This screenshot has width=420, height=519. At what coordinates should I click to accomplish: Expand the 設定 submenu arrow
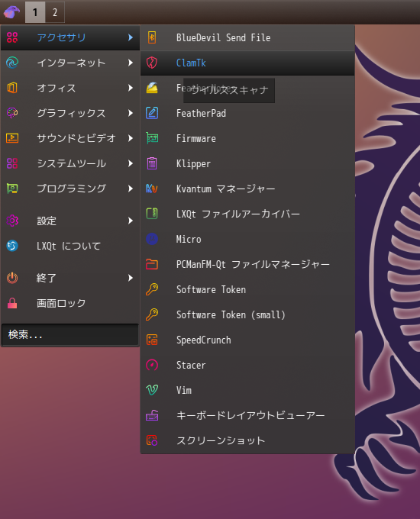pyautogui.click(x=131, y=221)
